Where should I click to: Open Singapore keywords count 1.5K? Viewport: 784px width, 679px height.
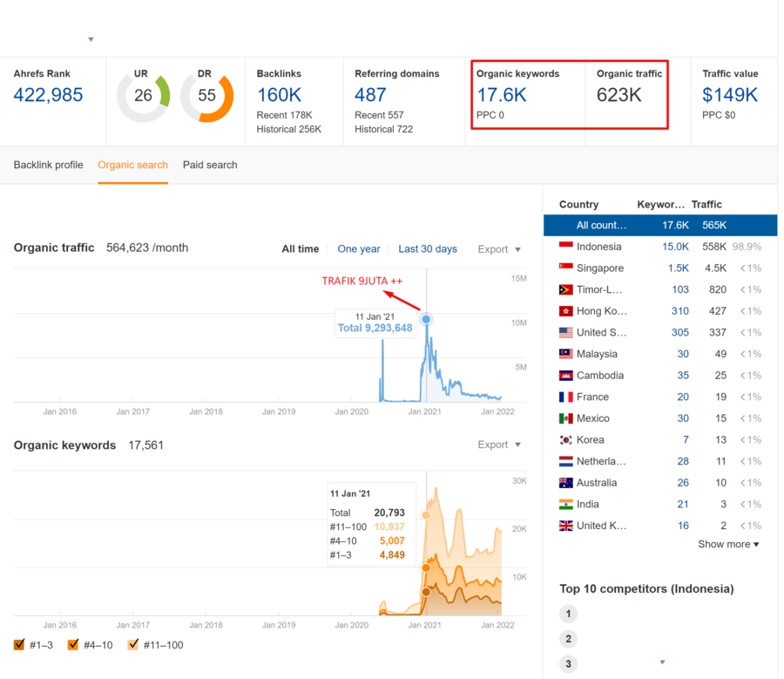click(x=679, y=268)
